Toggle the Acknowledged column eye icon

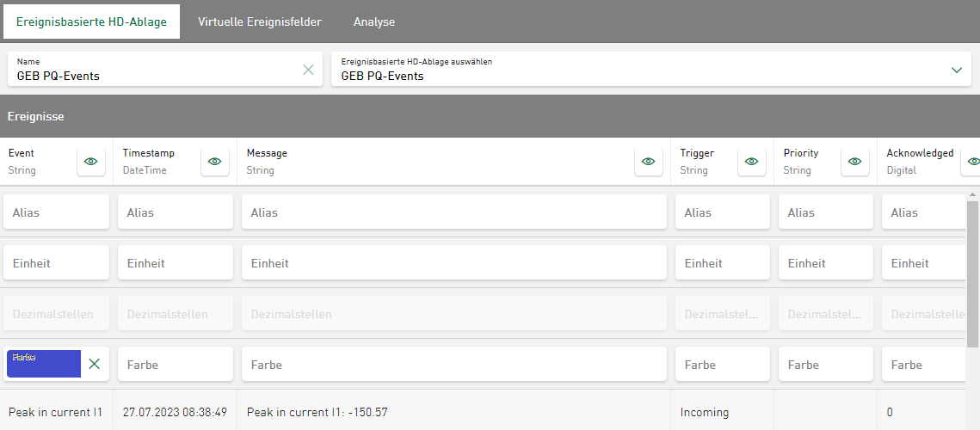click(973, 162)
